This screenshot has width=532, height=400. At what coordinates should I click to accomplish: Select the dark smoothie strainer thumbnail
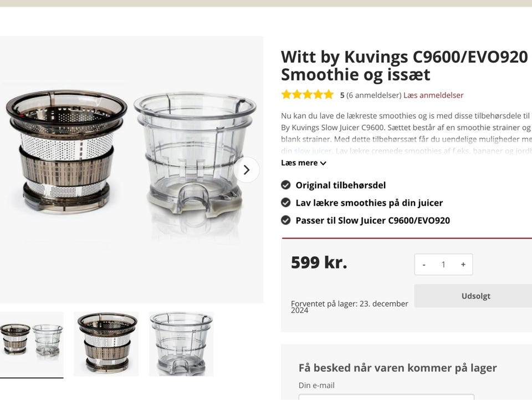pos(106,343)
